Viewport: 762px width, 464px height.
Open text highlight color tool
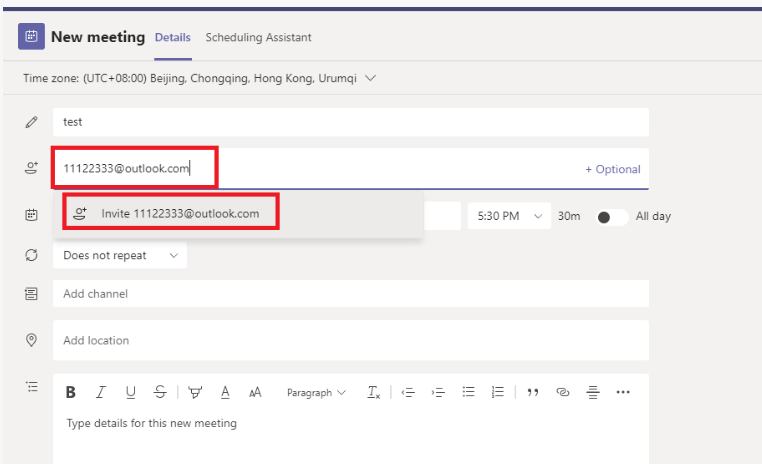pos(195,392)
